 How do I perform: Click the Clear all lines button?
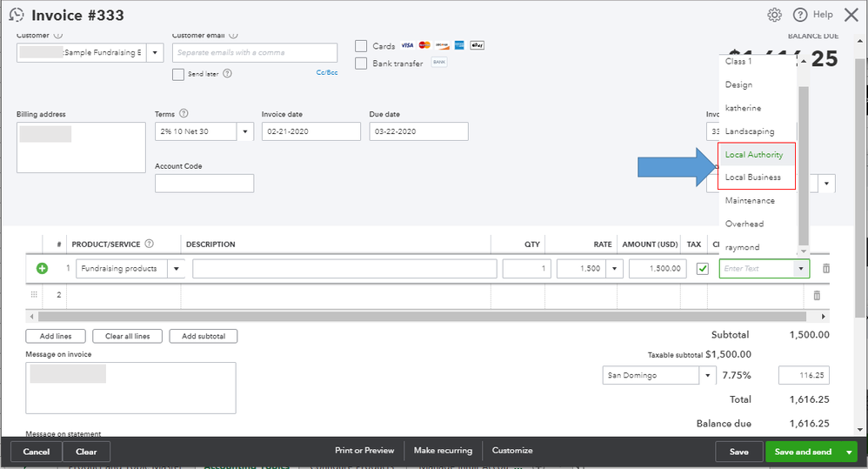pyautogui.click(x=127, y=336)
